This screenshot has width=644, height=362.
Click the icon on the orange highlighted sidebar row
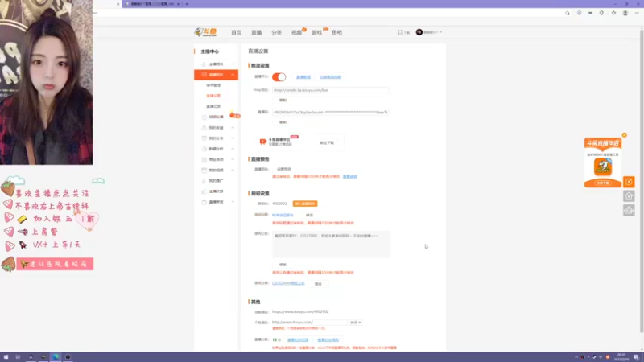[x=204, y=75]
